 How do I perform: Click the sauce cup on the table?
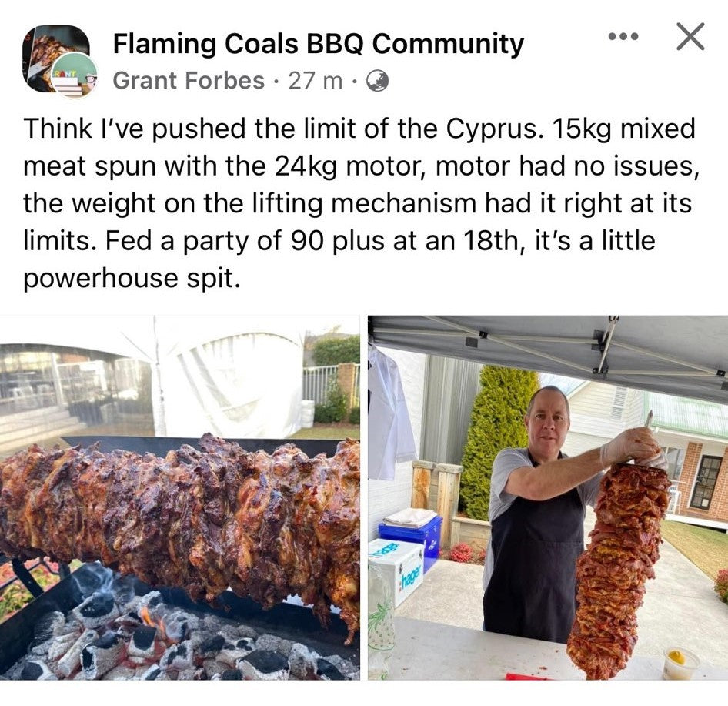680,663
